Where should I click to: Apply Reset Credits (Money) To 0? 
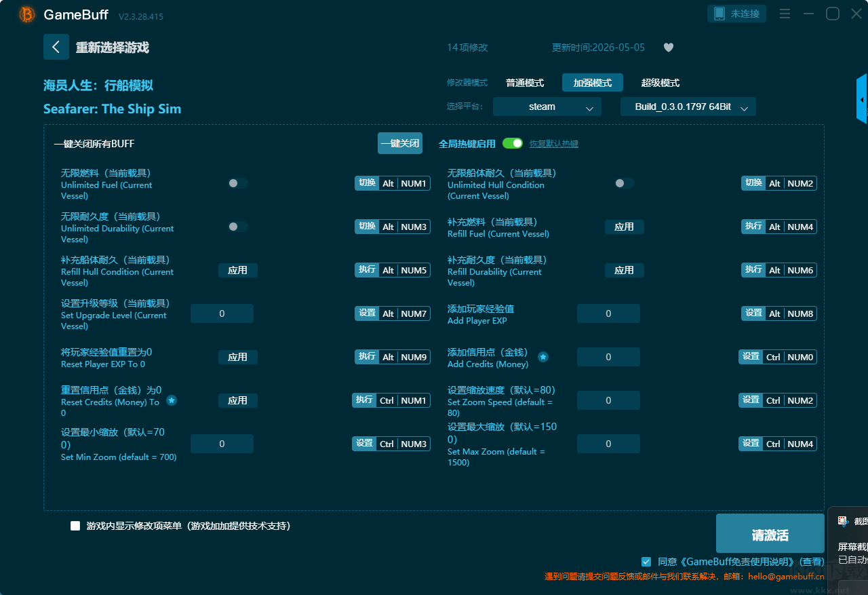238,400
